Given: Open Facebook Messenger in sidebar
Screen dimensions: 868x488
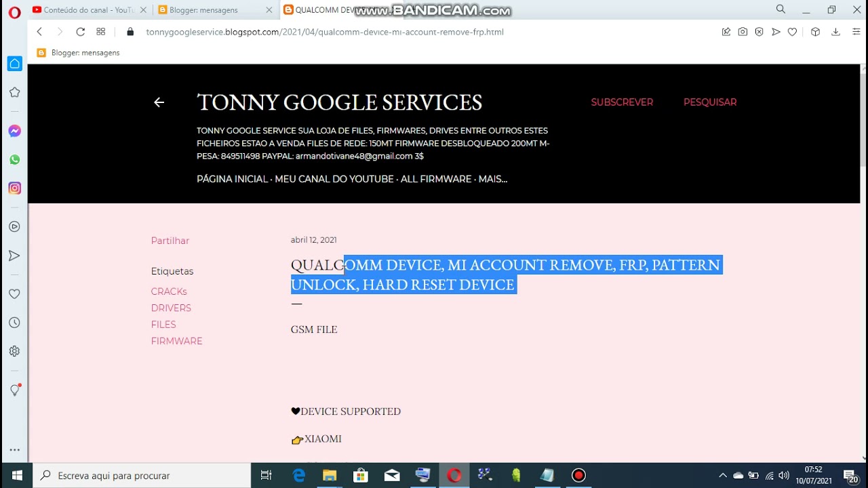Looking at the screenshot, I should [x=14, y=131].
